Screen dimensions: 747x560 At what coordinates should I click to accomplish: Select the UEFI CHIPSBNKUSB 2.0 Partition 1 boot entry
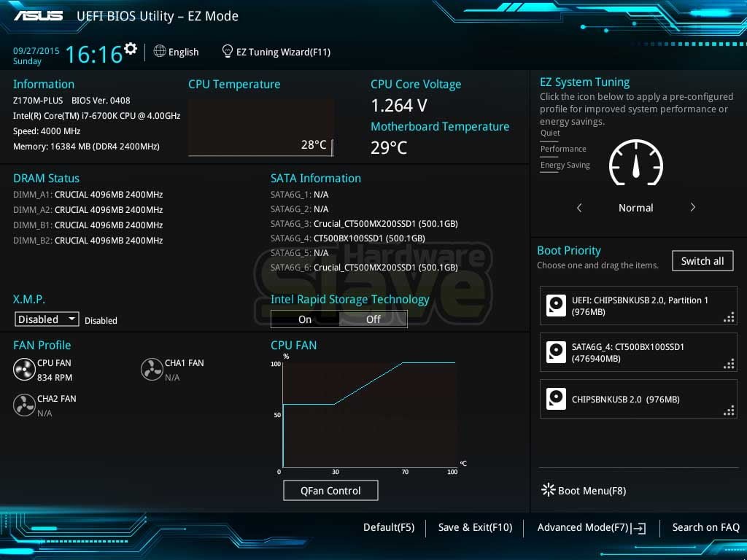638,306
